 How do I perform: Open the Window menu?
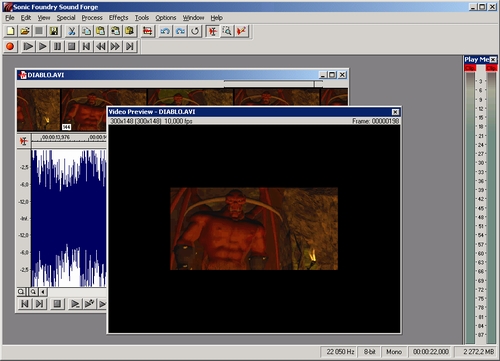pyautogui.click(x=193, y=18)
